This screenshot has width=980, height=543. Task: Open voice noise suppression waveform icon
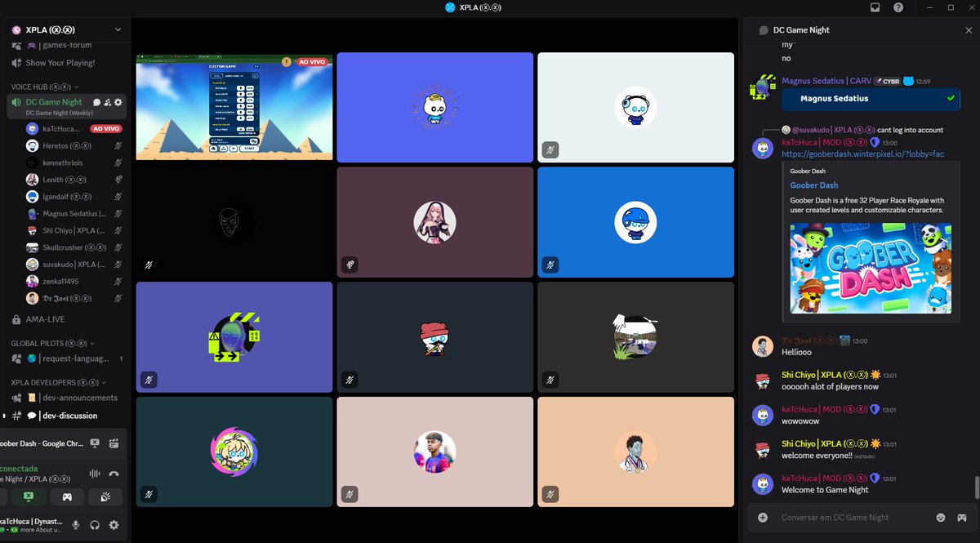coord(95,474)
